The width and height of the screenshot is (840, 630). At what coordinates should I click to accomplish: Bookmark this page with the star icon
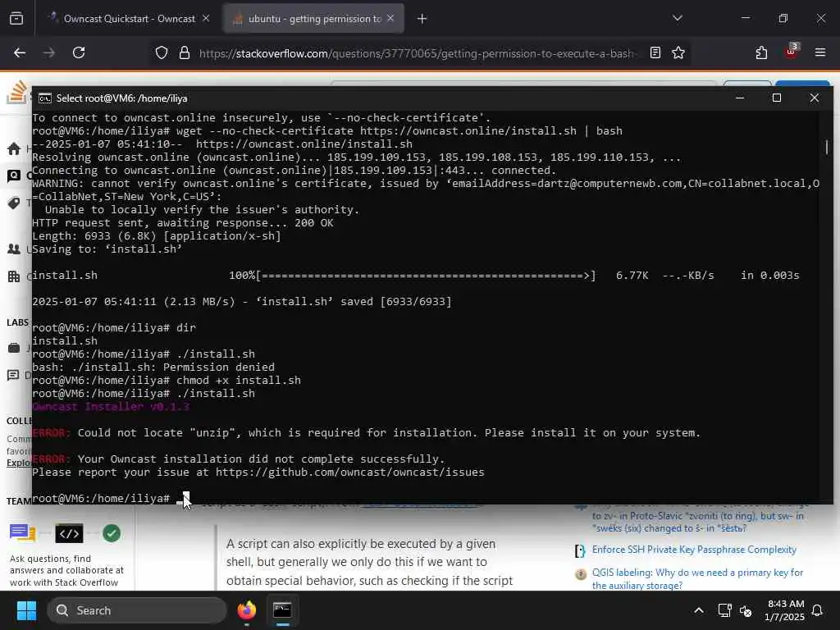pos(678,52)
